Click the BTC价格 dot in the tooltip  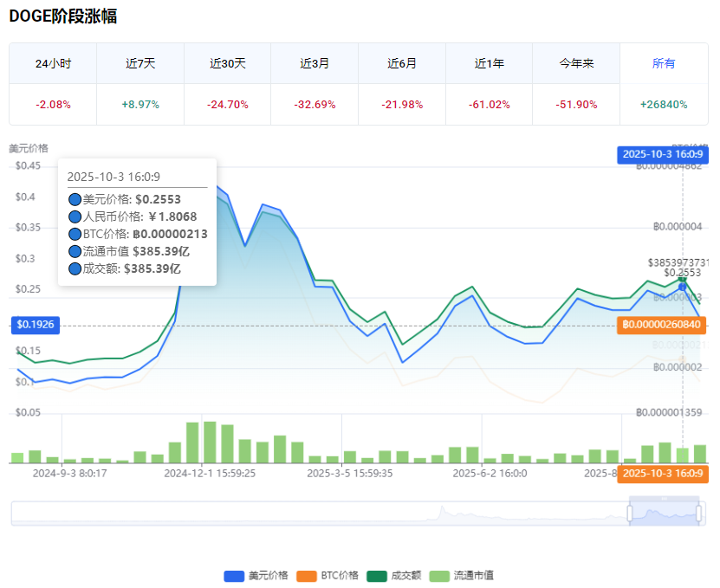75,232
